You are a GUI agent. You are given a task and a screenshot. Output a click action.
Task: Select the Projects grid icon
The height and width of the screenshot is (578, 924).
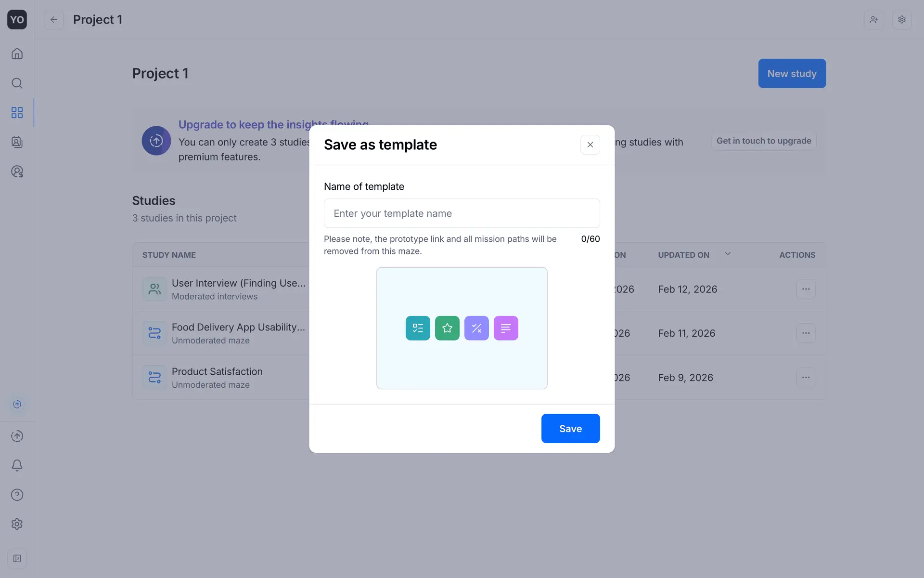coord(17,113)
